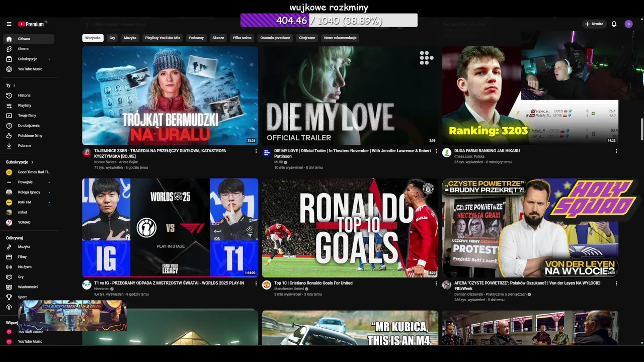Open Playlisty in the sidebar
The width and height of the screenshot is (644, 362).
28,105
